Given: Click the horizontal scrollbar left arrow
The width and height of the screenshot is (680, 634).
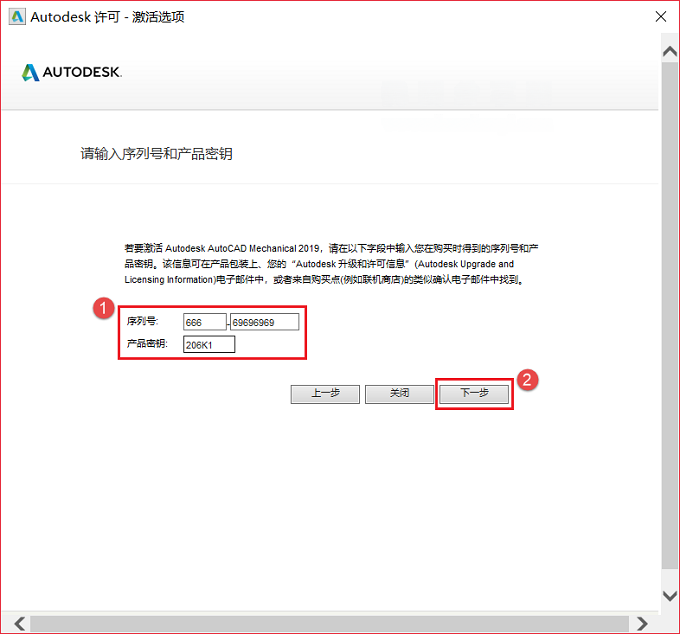Looking at the screenshot, I should (20, 624).
